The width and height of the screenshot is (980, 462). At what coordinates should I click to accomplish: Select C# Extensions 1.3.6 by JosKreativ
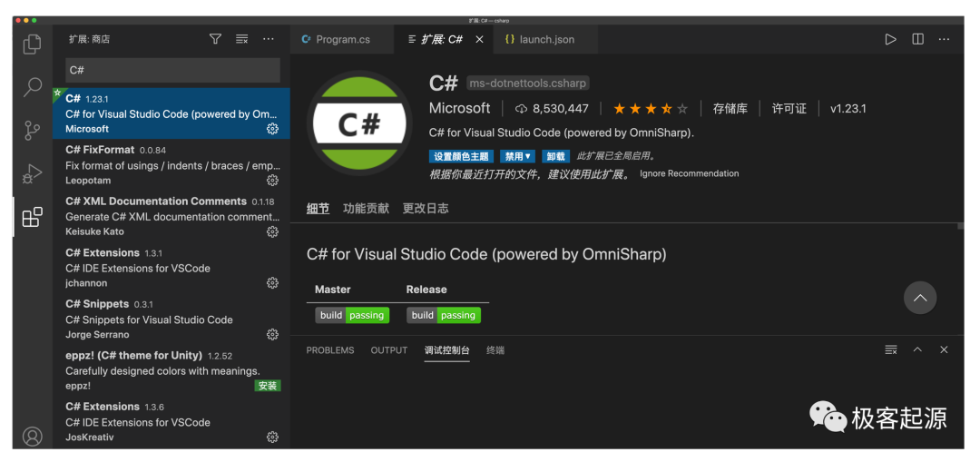(171, 421)
